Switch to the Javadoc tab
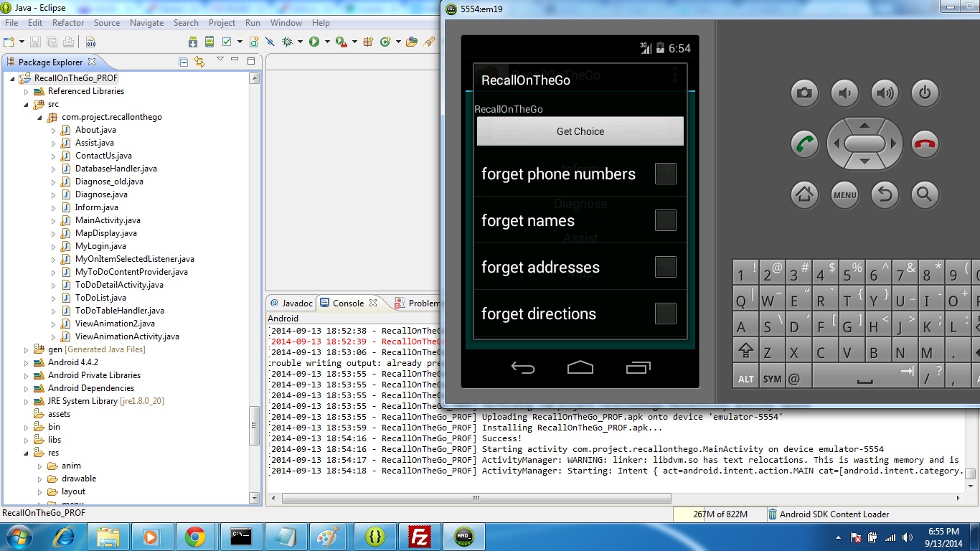Viewport: 980px width, 551px height. tap(292, 303)
